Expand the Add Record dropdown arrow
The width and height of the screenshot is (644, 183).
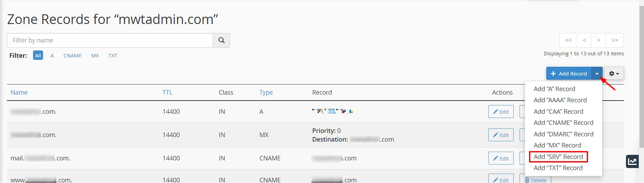pyautogui.click(x=597, y=74)
